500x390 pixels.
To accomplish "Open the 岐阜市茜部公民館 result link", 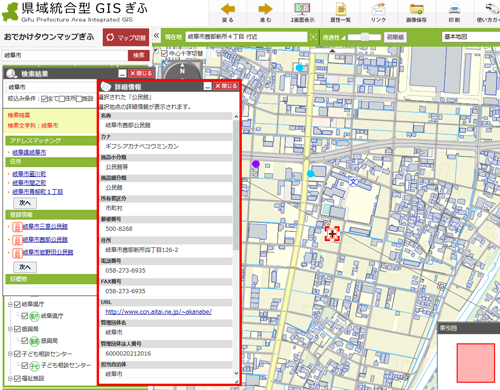I will point(45,240).
